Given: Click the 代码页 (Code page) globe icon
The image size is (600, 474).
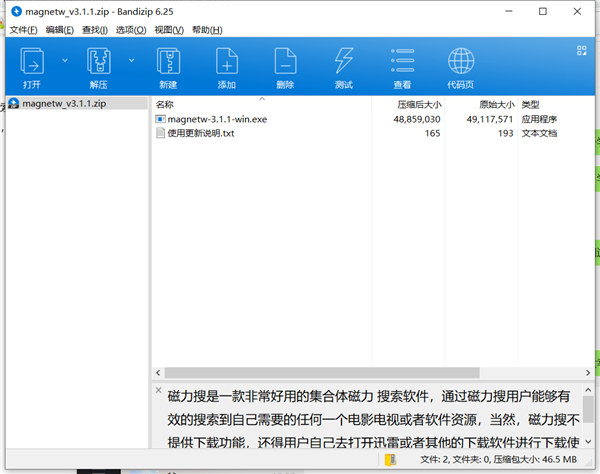Looking at the screenshot, I should 461,60.
